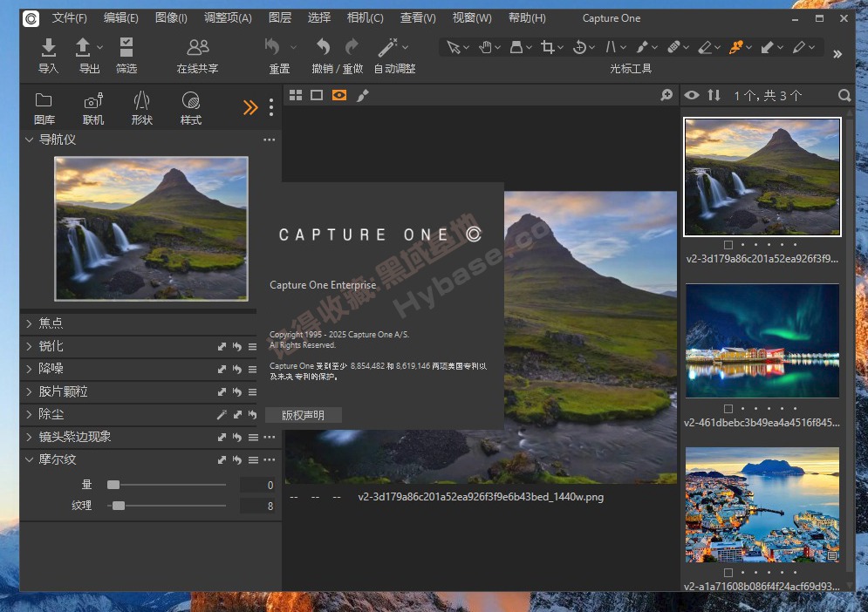Click the Export (导出) toolbar icon

coord(83,48)
